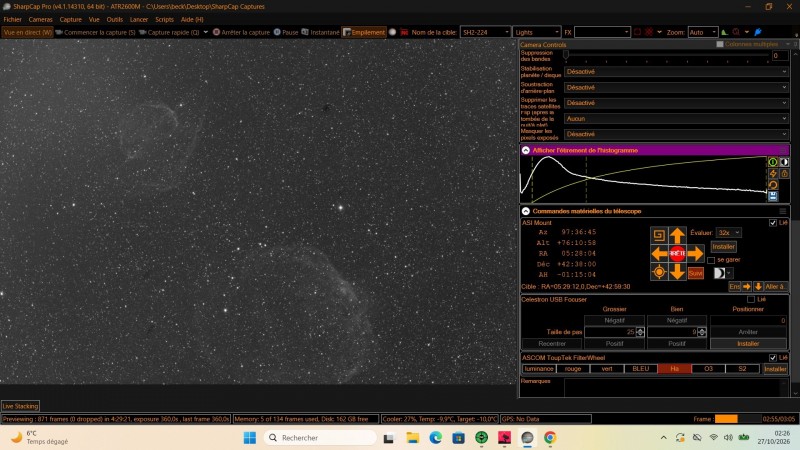
Task: Click Suppression des bandes slider handle
Action: 566,54
